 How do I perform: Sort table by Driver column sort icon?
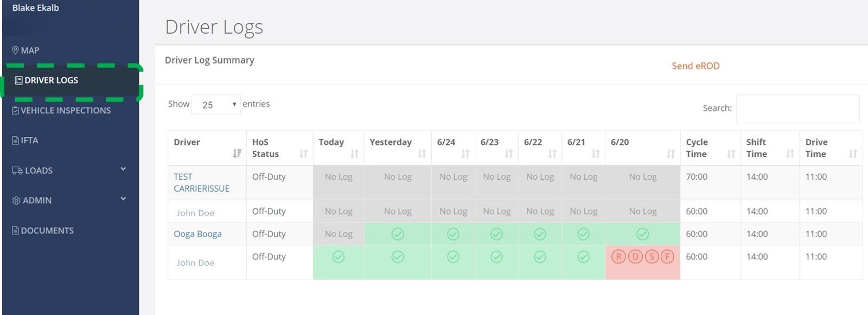237,154
